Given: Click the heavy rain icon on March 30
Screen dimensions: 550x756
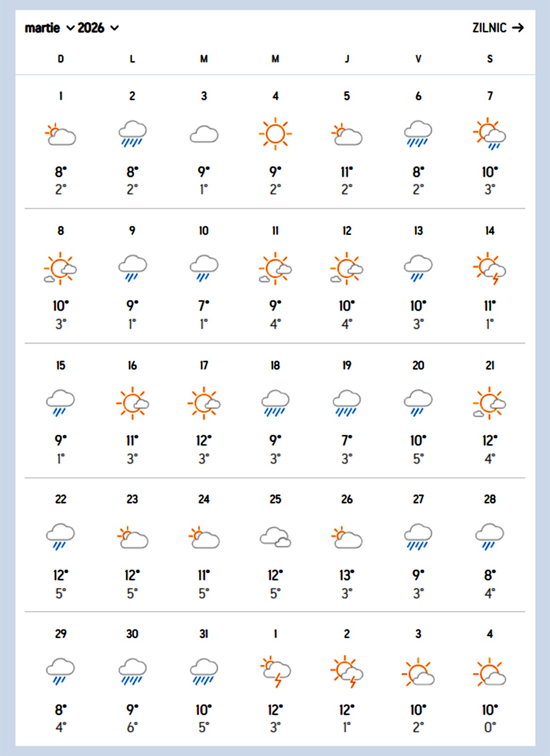Looking at the screenshot, I should click(x=132, y=671).
